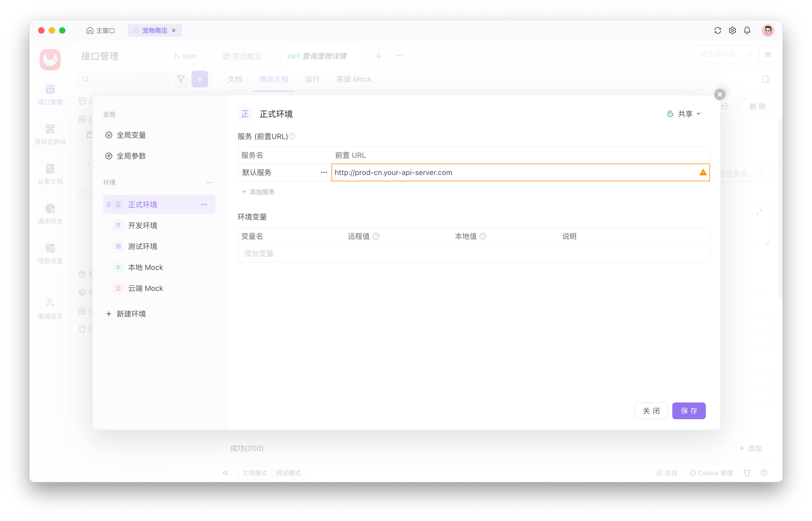This screenshot has width=812, height=521.
Task: Click the 前置 URL input field
Action: pos(520,172)
